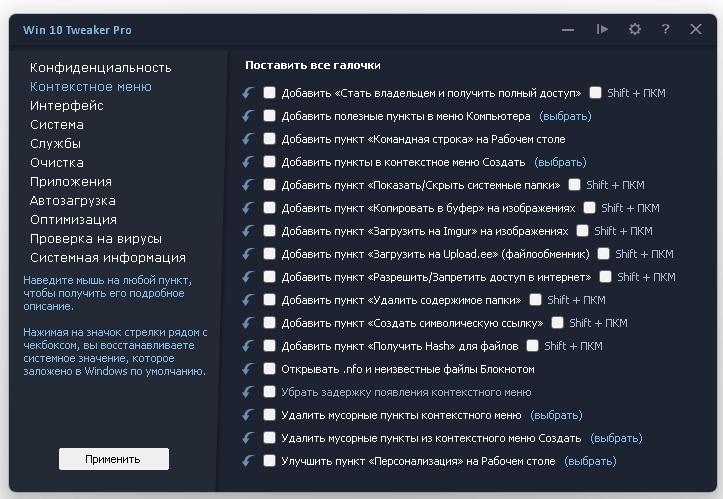Viewport: 723px width, 499px height.
Task: Open Очистка section
Action: pos(57,163)
